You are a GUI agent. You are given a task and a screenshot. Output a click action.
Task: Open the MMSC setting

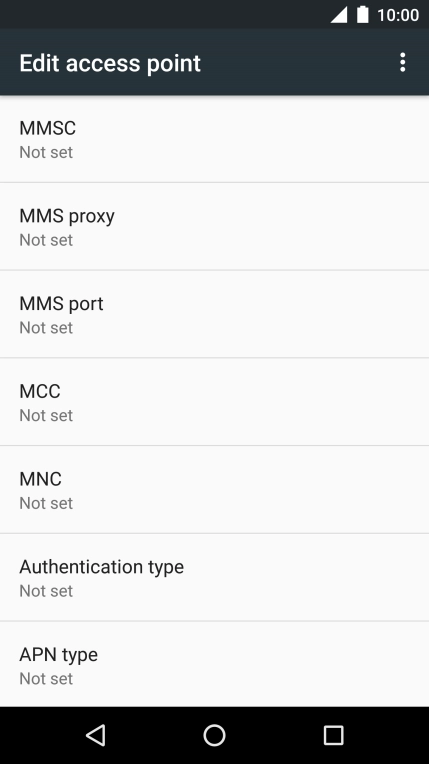(x=214, y=139)
